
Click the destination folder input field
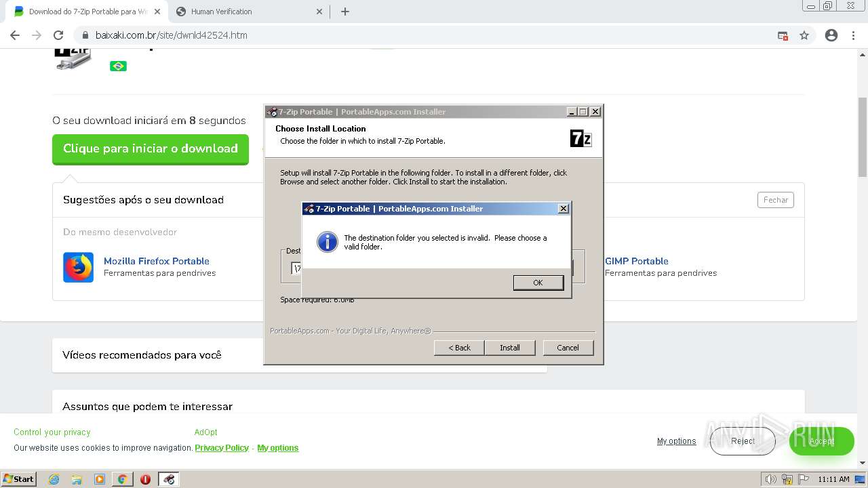[296, 268]
